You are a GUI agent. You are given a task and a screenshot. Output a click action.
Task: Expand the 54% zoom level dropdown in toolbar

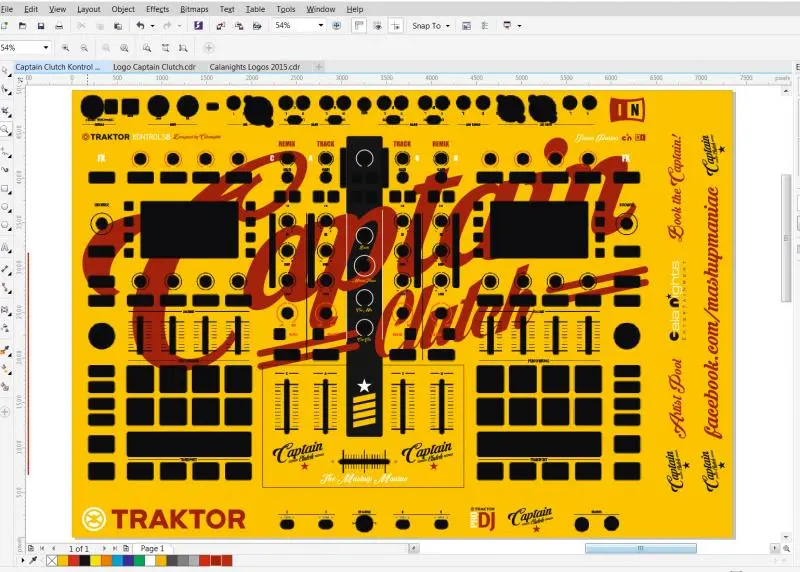(321, 25)
